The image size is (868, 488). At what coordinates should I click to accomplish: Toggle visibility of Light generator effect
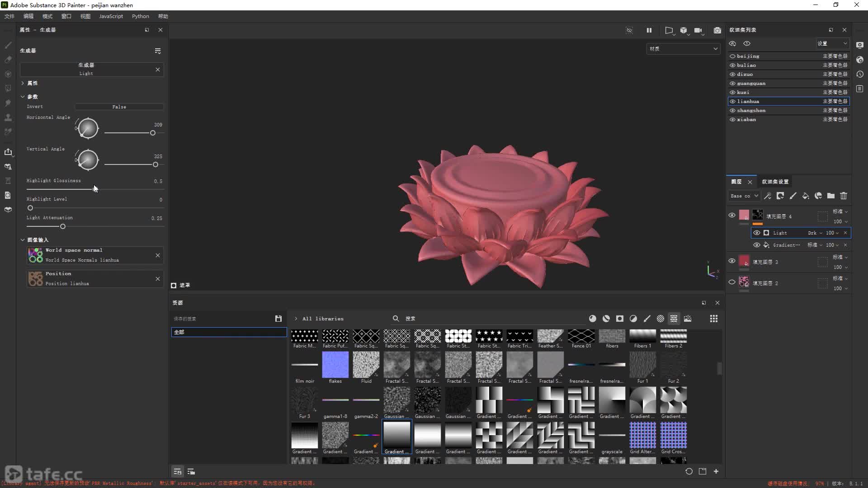point(757,233)
